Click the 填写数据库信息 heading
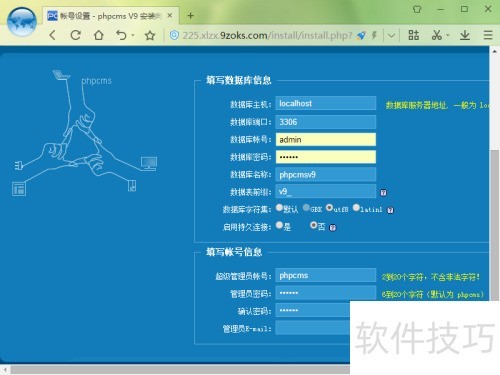This screenshot has width=500, height=375. [x=239, y=80]
